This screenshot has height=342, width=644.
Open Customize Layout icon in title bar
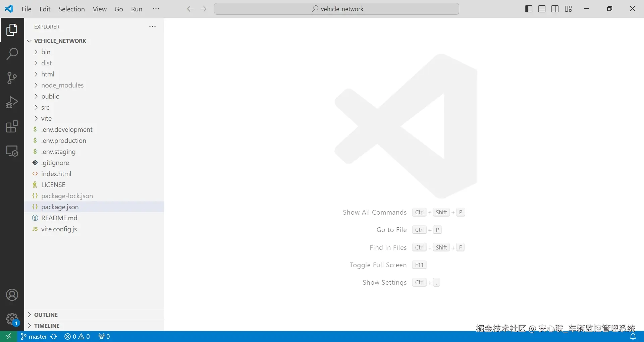568,9
